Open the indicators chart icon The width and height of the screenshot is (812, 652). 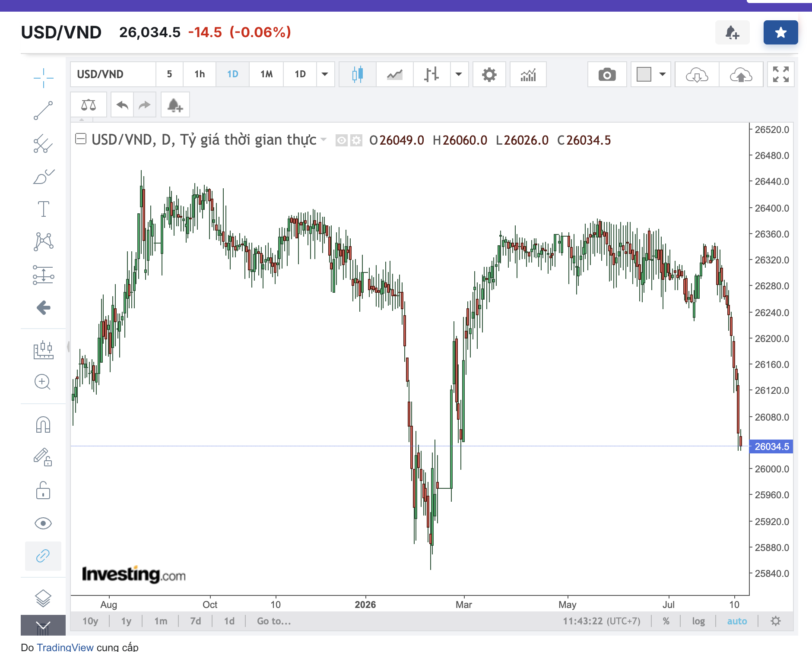[x=528, y=74]
